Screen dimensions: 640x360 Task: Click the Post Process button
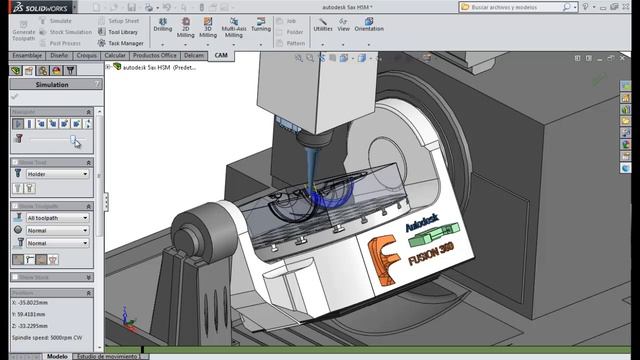coord(60,43)
